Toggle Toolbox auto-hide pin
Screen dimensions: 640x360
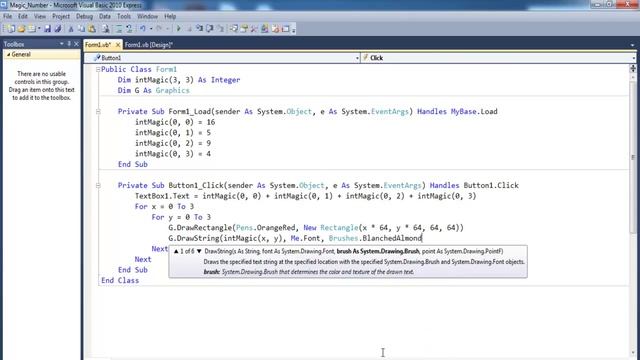(x=69, y=44)
